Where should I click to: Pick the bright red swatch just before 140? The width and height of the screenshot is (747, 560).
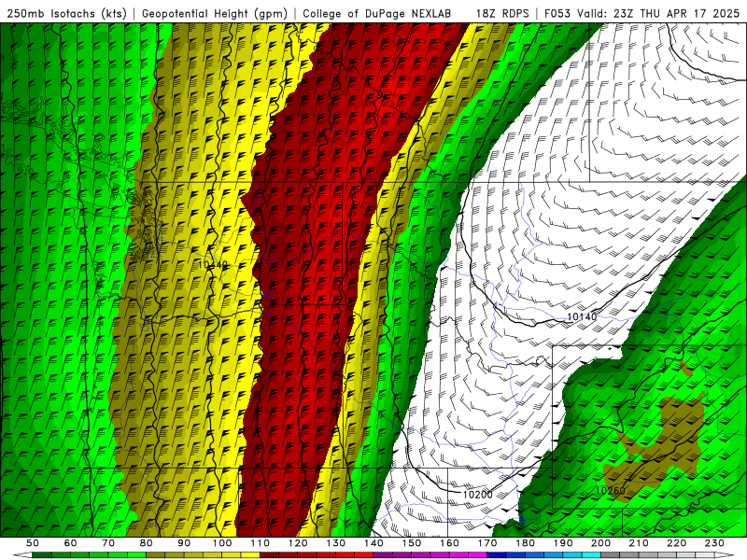click(x=364, y=555)
